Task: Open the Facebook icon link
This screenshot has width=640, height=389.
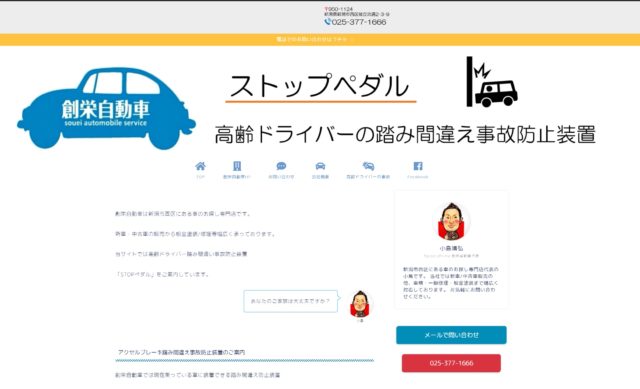Action: pos(418,166)
